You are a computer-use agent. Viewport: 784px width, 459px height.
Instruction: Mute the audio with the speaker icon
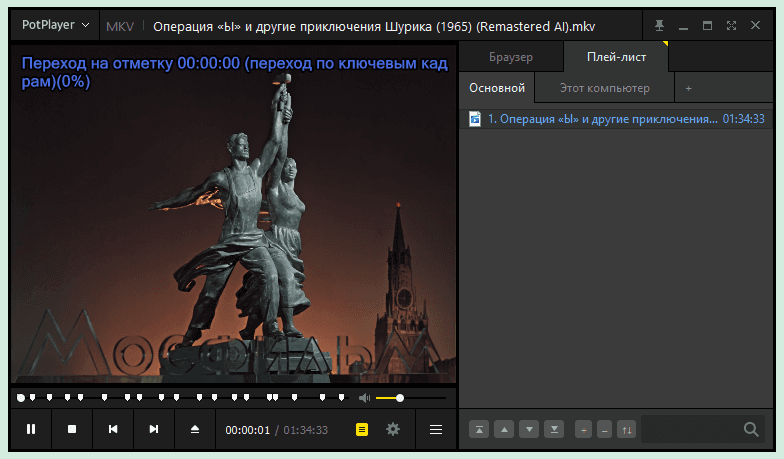[364, 398]
